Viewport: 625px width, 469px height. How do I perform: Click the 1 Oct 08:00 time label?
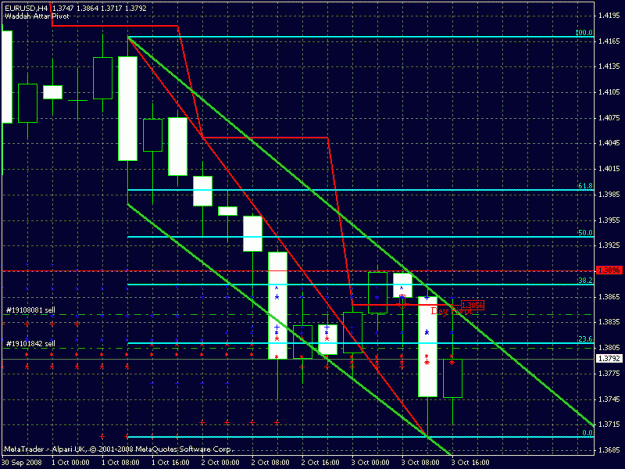pos(121,462)
